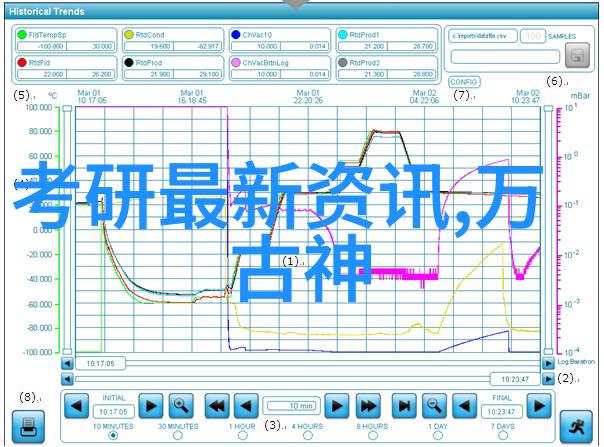Click the running man exit icon
The image size is (604, 447).
576,427
